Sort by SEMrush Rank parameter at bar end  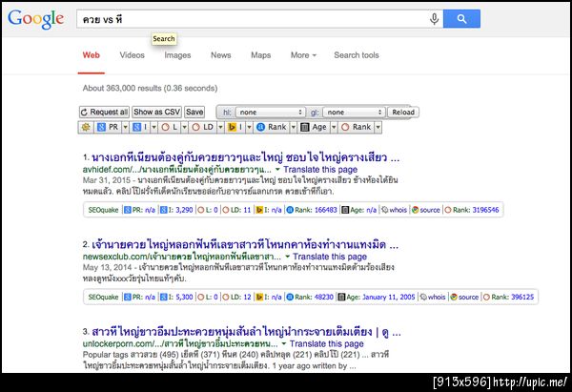click(x=357, y=127)
